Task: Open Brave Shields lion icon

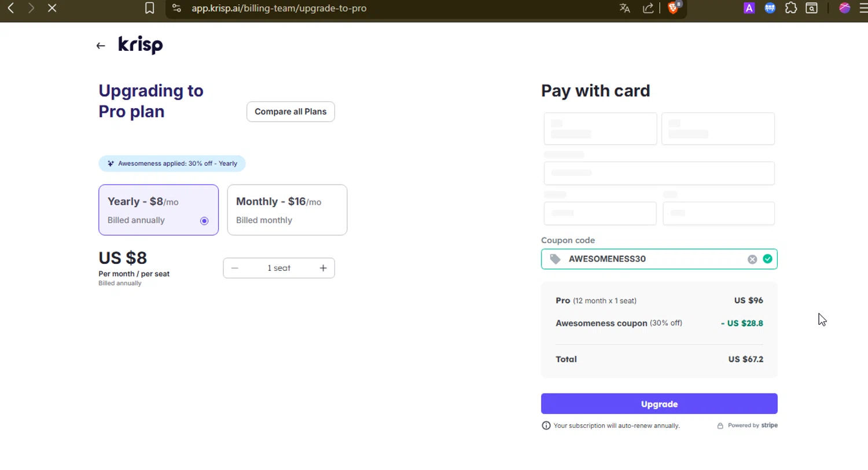Action: click(673, 8)
